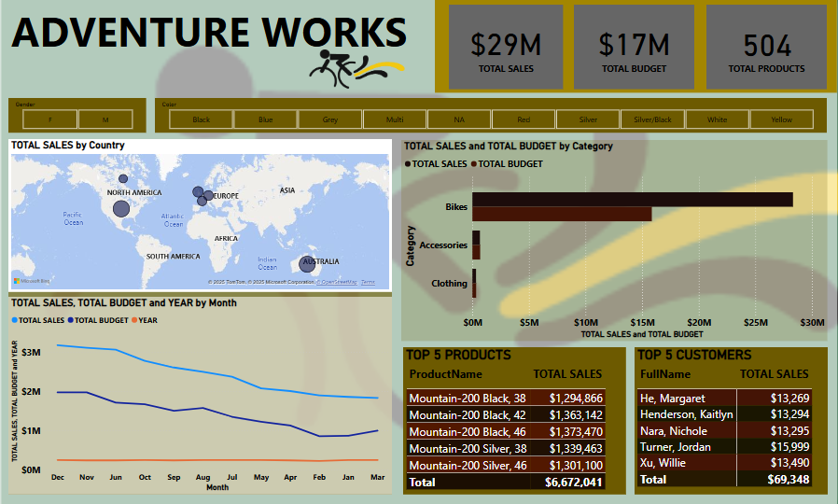This screenshot has height=504, width=838.
Task: Click the cyclist logo icon
Action: [x=356, y=68]
